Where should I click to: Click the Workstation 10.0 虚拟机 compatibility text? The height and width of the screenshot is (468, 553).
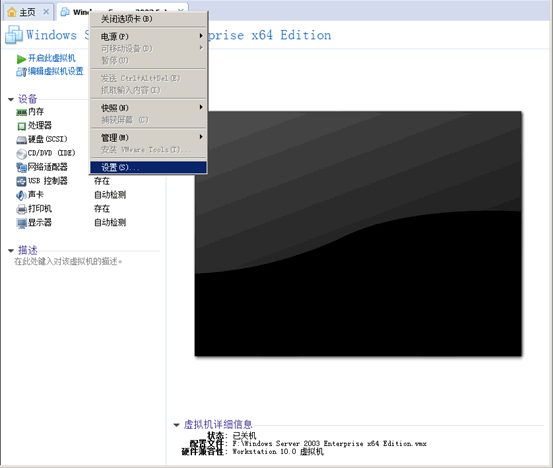pyautogui.click(x=278, y=452)
